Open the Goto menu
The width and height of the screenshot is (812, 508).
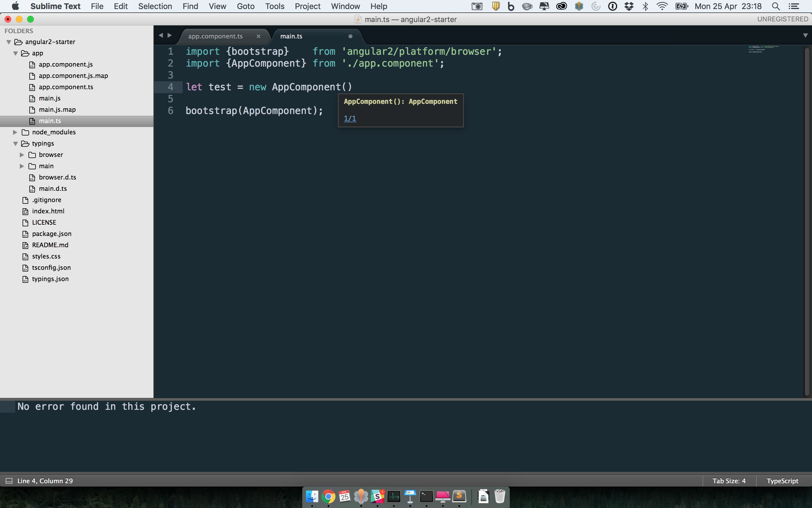click(246, 6)
